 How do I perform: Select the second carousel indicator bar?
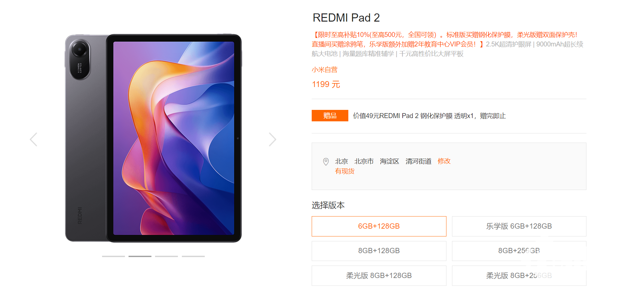140,256
